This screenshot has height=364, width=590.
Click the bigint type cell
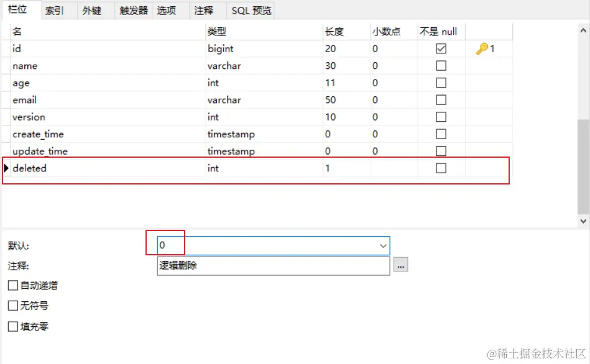[x=264, y=48]
